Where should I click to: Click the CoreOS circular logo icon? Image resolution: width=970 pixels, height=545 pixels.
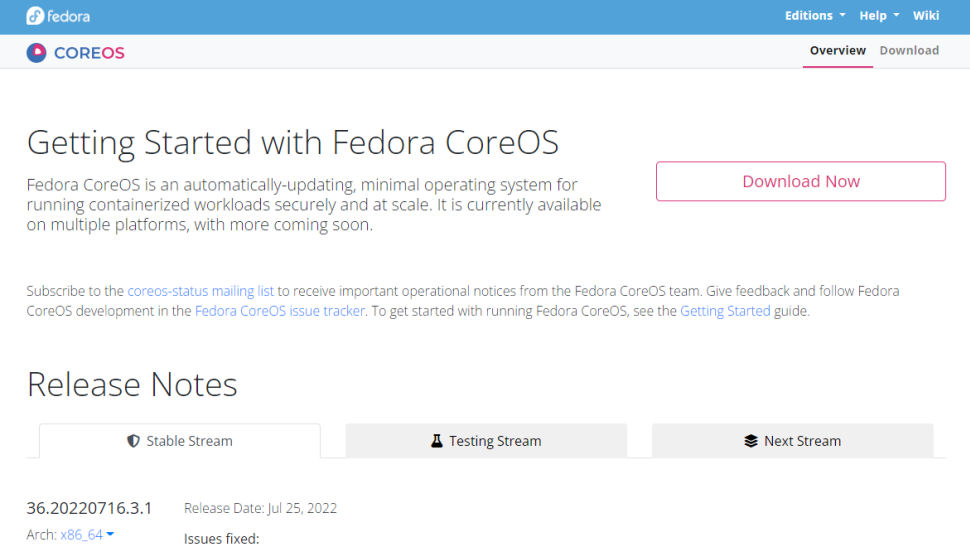(37, 52)
